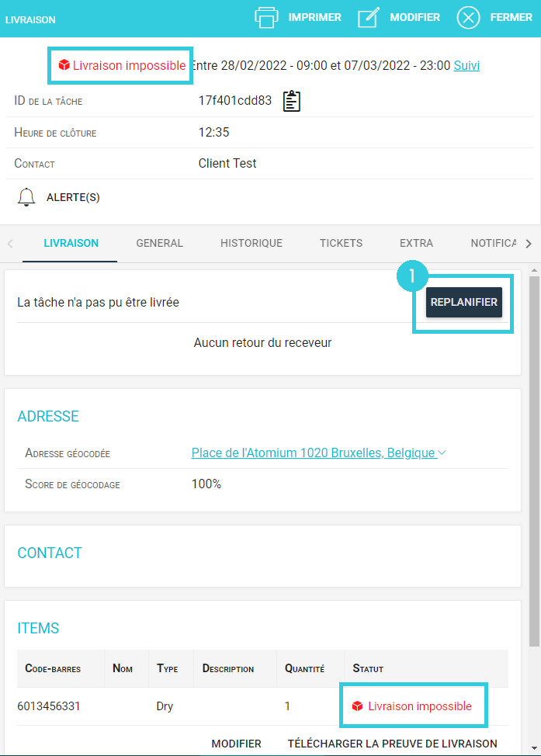This screenshot has width=541, height=756.
Task: Open the Tickets tab
Action: point(341,243)
